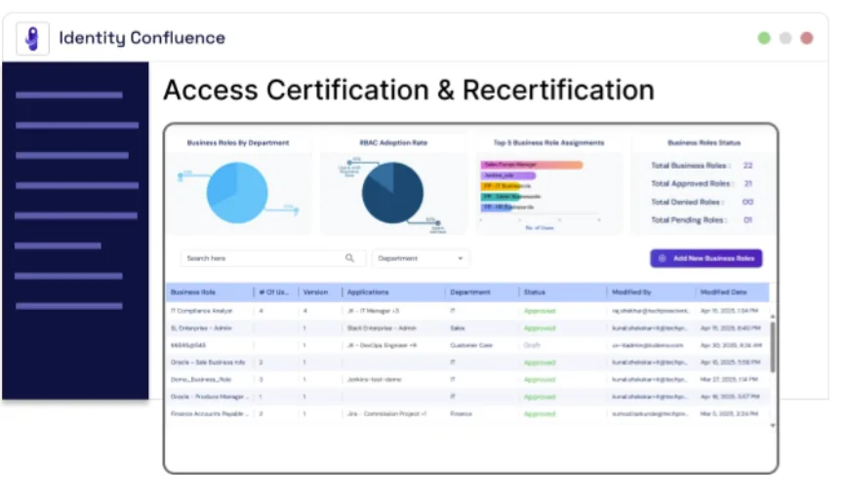The width and height of the screenshot is (847, 504).
Task: Click the 'Business Roles Status' card heading
Action: coord(704,143)
